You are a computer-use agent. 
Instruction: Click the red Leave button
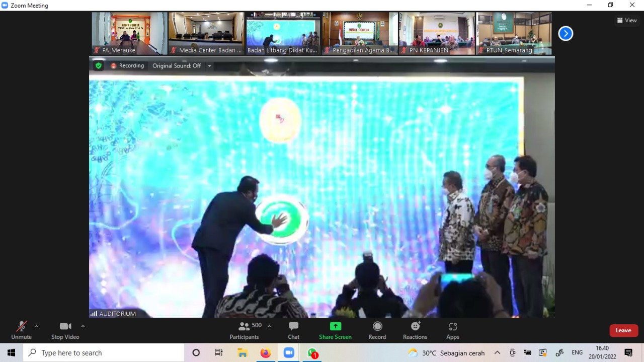point(623,330)
